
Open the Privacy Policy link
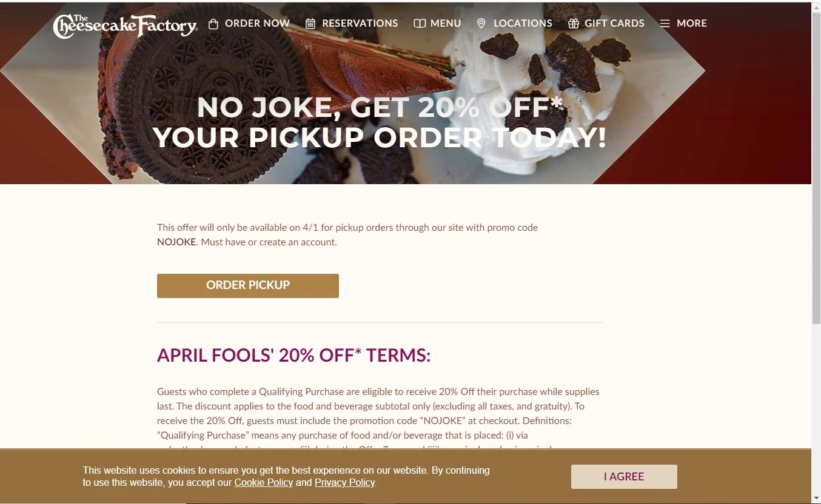(344, 483)
